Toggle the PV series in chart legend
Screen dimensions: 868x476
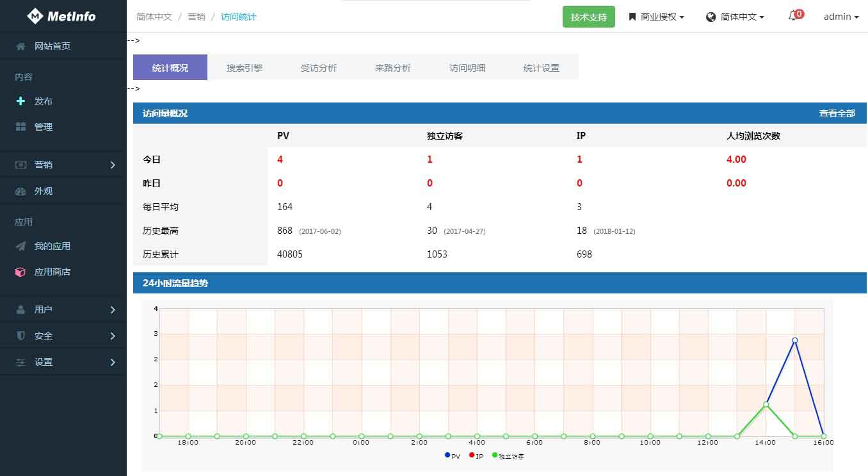(x=452, y=456)
